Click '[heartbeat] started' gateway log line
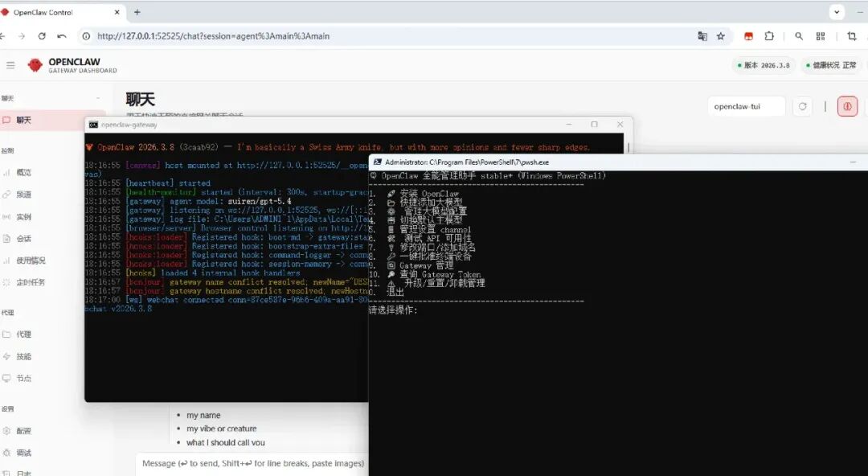868x476 pixels. click(168, 183)
